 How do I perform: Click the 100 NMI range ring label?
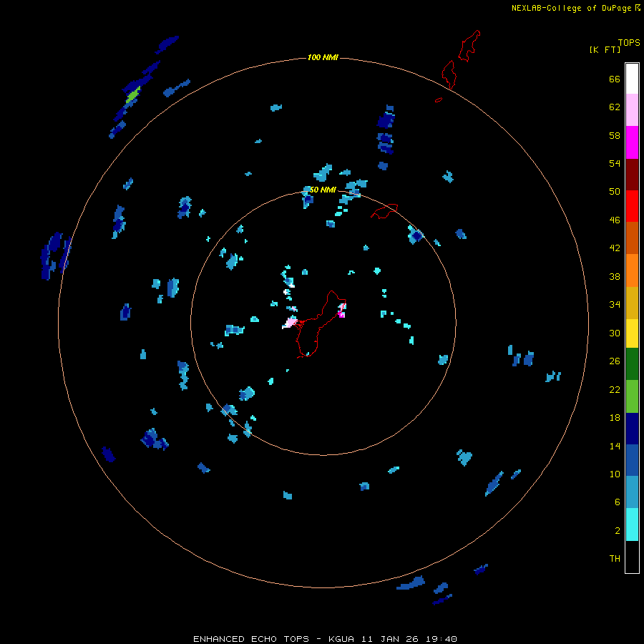click(323, 57)
